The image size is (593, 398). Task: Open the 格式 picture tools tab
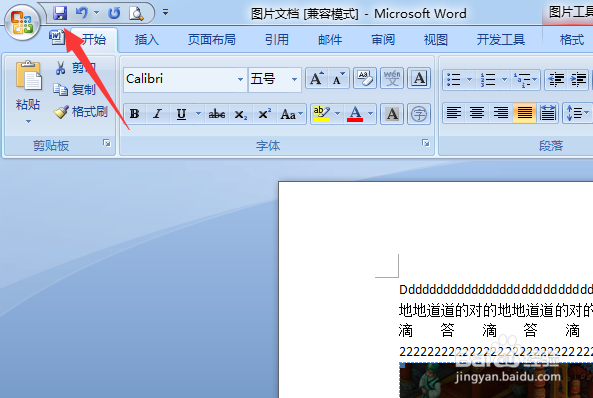pyautogui.click(x=572, y=39)
